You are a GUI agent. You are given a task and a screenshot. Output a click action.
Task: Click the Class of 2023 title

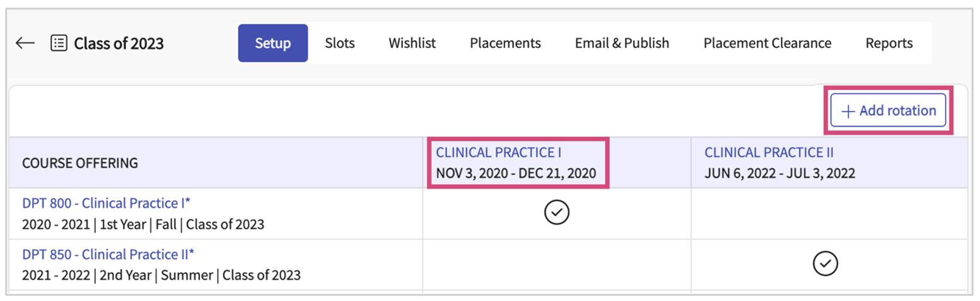[x=119, y=43]
